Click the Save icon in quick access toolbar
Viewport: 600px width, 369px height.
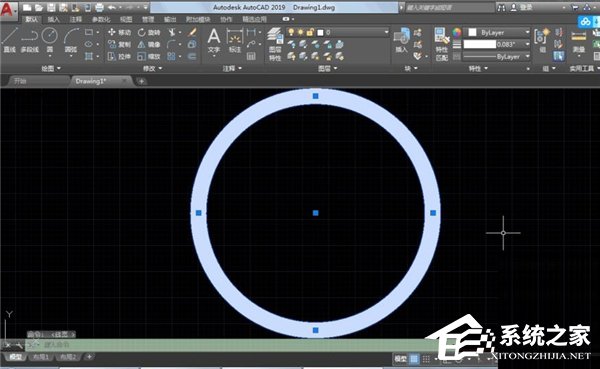point(51,7)
